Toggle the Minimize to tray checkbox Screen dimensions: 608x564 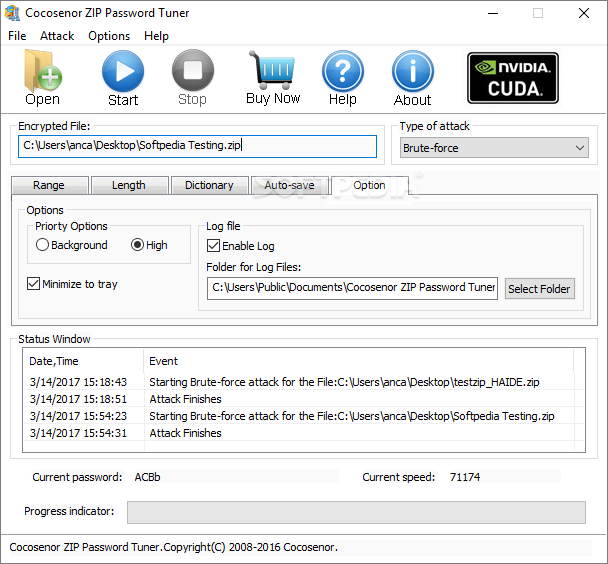[33, 284]
